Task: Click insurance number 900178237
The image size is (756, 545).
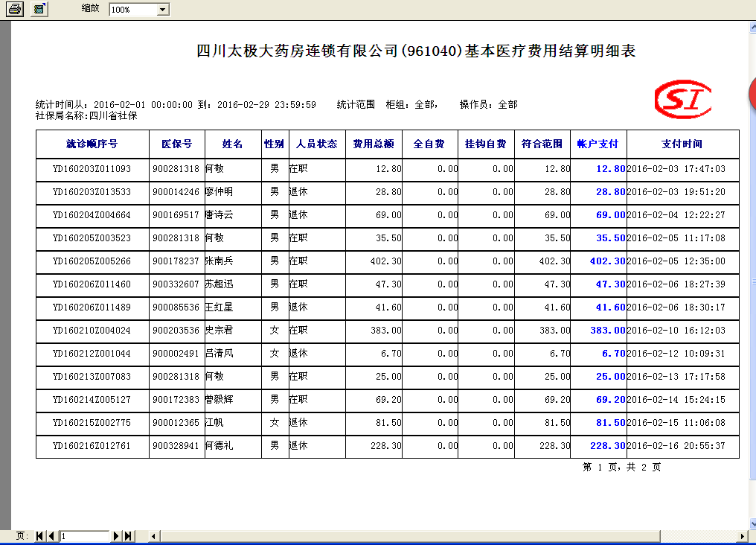Action: (x=176, y=261)
